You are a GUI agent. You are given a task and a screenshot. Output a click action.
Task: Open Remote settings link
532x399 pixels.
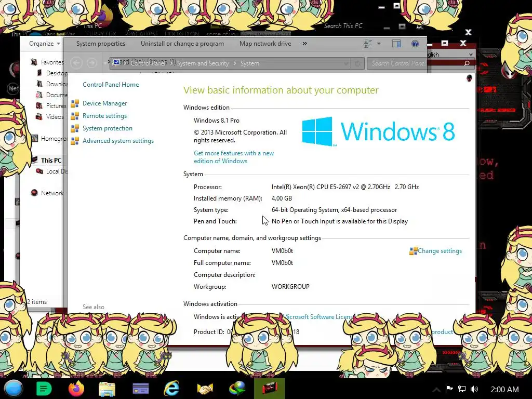tap(104, 116)
